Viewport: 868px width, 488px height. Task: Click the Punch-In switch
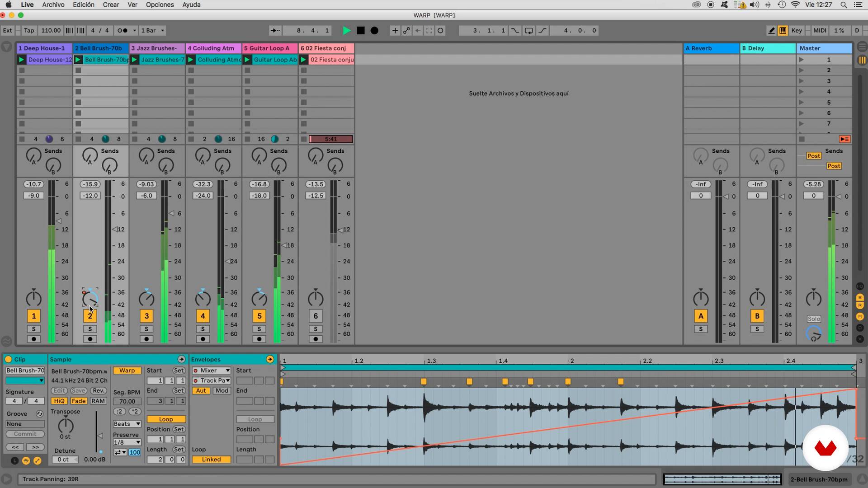[515, 30]
